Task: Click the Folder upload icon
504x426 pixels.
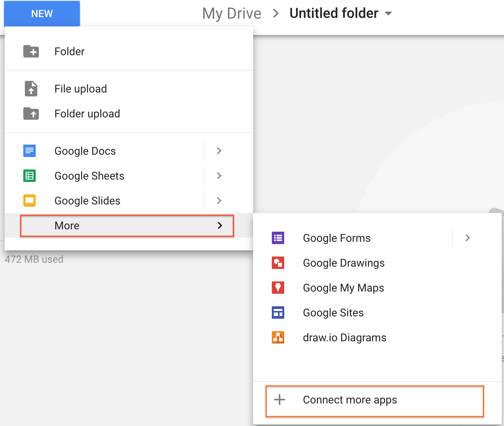Action: [31, 113]
